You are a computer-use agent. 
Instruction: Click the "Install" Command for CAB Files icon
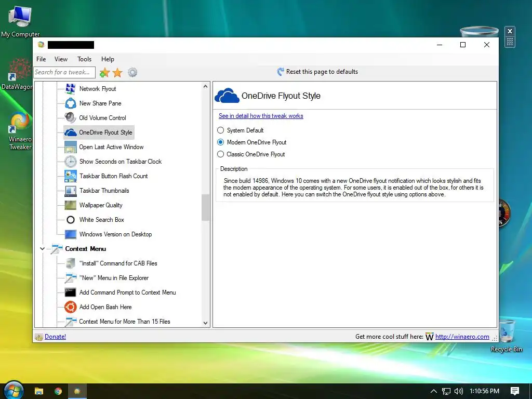tap(71, 263)
